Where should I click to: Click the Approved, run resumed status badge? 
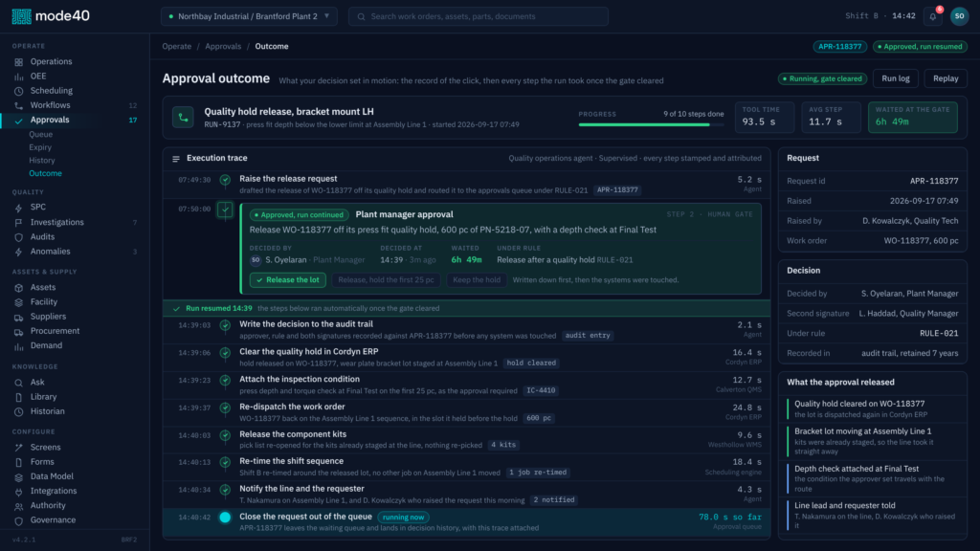pyautogui.click(x=920, y=47)
